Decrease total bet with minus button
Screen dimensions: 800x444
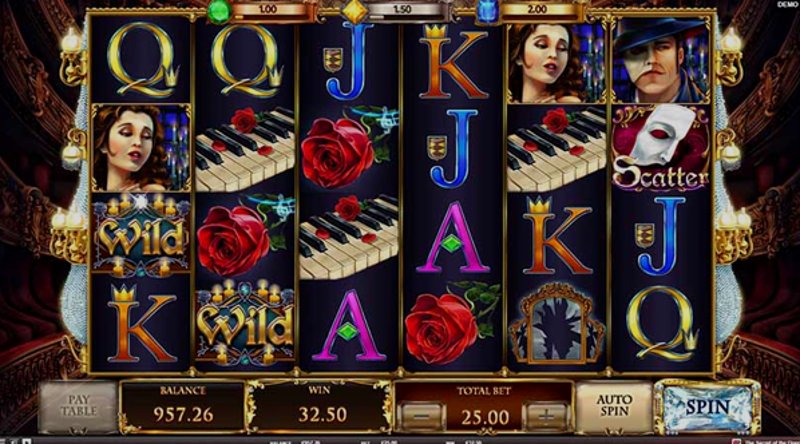tap(421, 416)
